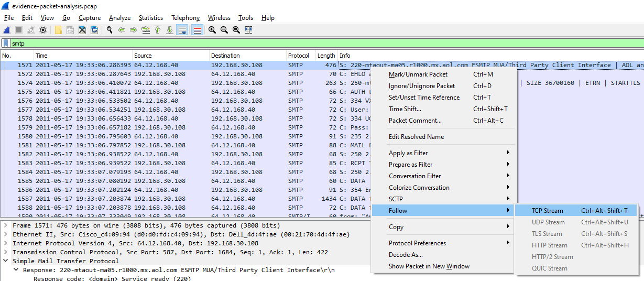Expand Ethernet II details row

6,234
